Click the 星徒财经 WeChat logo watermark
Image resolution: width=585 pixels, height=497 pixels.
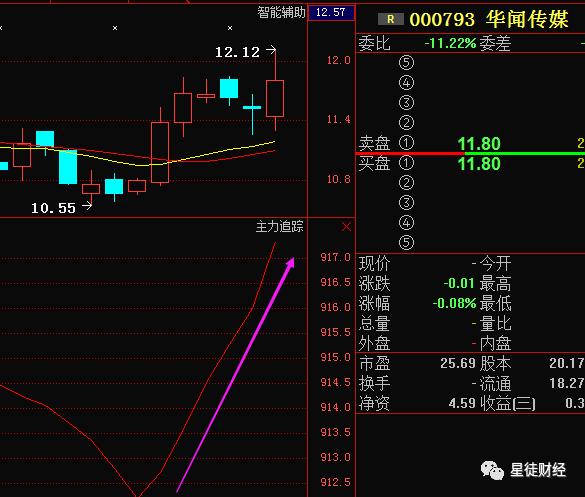[492, 470]
